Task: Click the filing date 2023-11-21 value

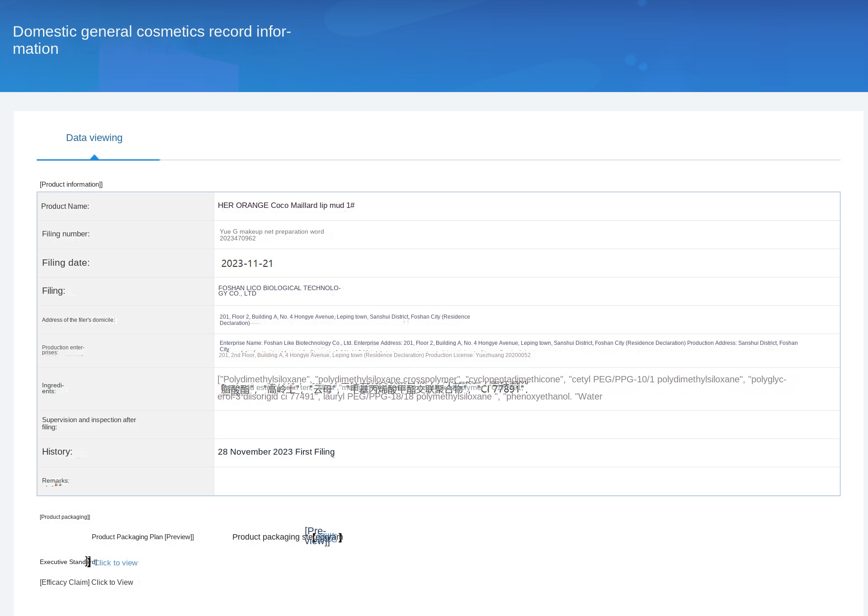Action: pos(247,263)
